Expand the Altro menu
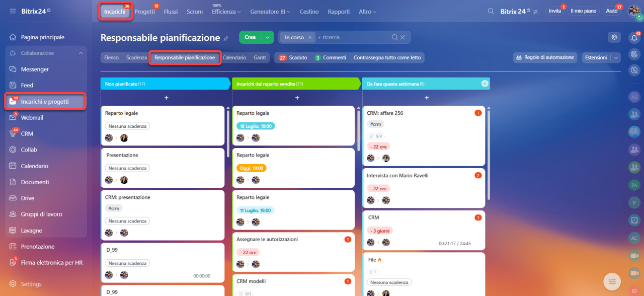Screen dimensions: 644x296 point(367,12)
